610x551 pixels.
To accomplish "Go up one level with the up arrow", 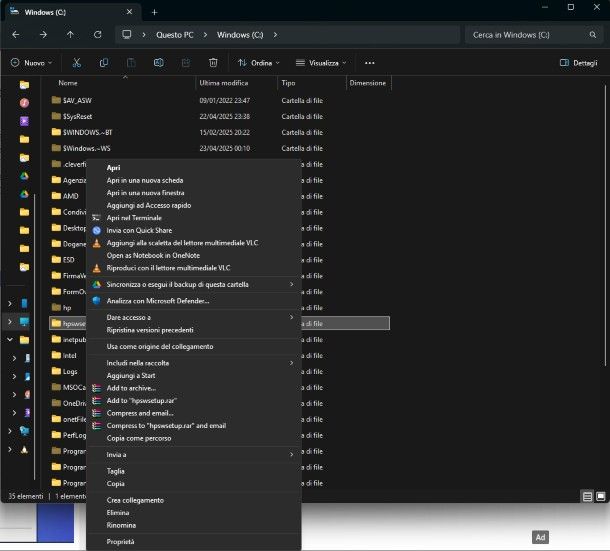I will (x=70, y=34).
